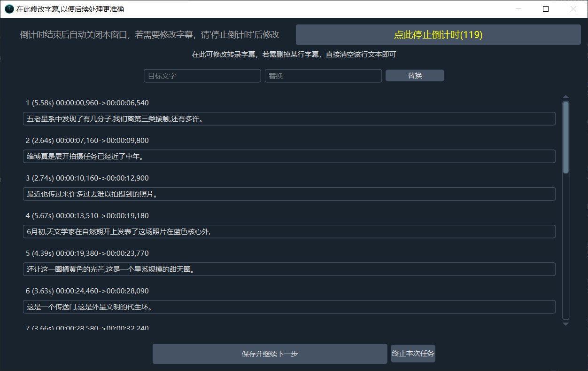The height and width of the screenshot is (371, 588).
Task: Click the 目标文字 search input field
Action: (202, 76)
